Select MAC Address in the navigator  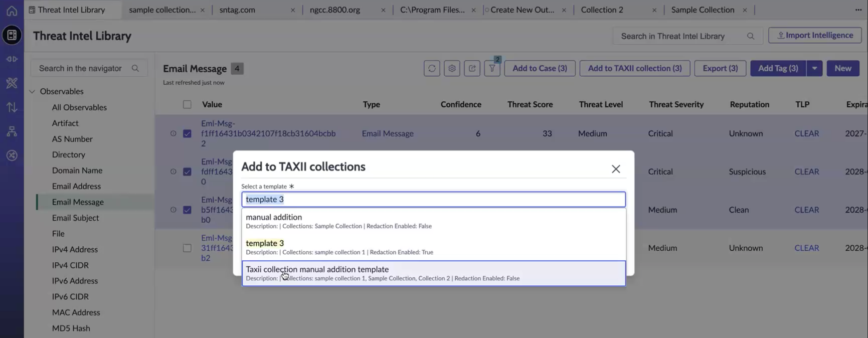click(76, 312)
